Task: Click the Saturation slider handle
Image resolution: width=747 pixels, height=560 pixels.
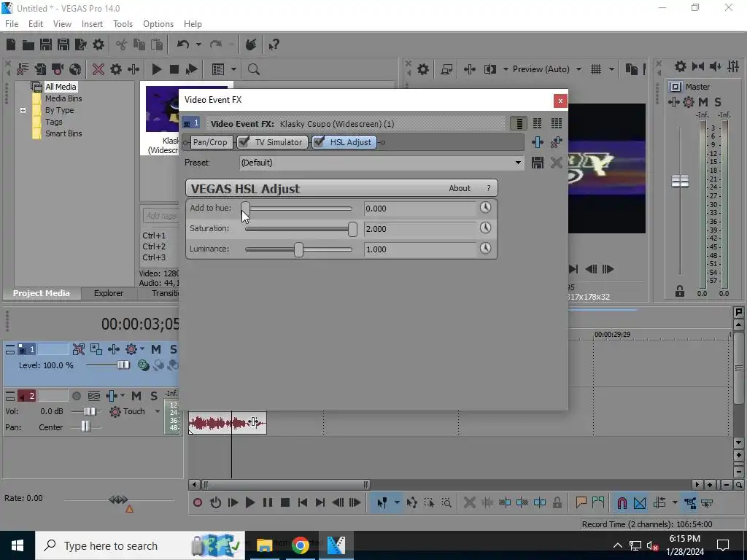Action: pyautogui.click(x=352, y=229)
